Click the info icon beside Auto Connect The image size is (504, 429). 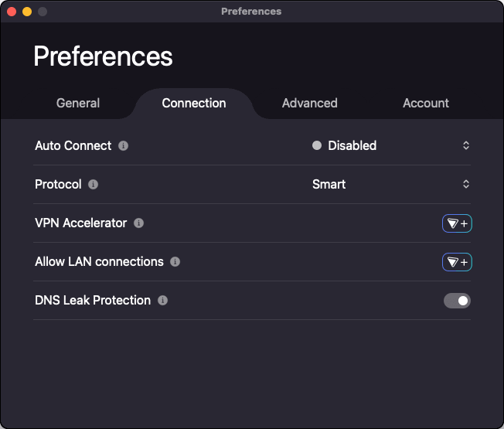coord(124,145)
